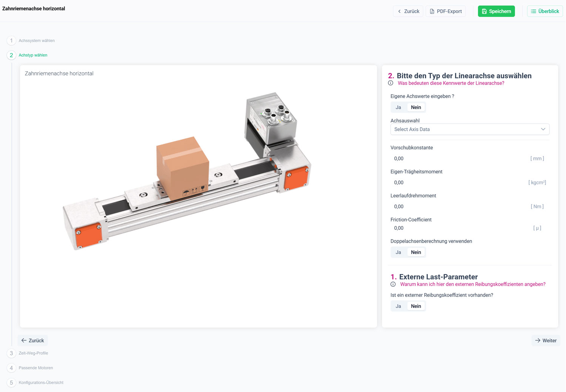The height and width of the screenshot is (392, 566).
Task: Enable Ja for Doppelachsenberechnung verwenden
Action: tap(398, 252)
